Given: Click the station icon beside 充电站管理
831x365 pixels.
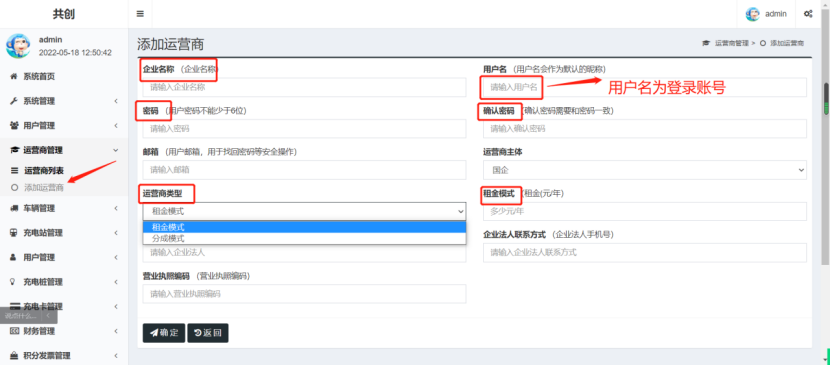Looking at the screenshot, I should [x=14, y=233].
